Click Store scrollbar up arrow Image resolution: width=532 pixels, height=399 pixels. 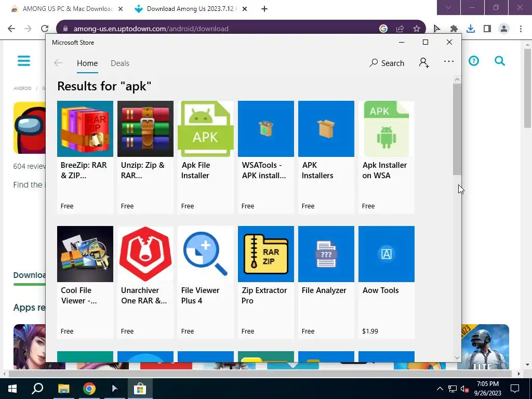[457, 79]
